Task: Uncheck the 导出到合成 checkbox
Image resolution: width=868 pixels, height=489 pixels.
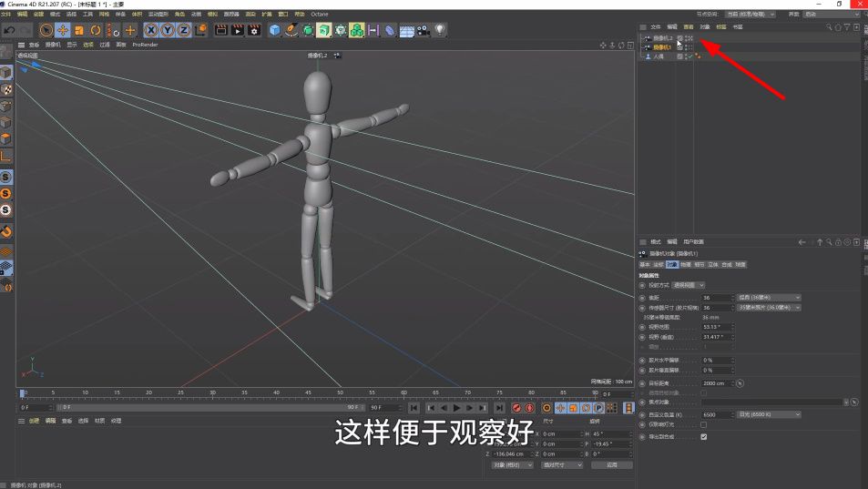Action: tap(703, 437)
